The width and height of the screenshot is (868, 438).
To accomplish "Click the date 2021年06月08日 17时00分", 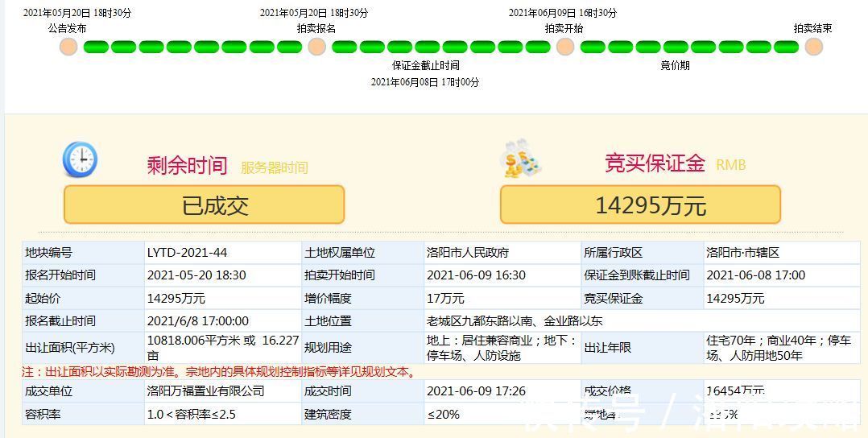I will tap(425, 82).
